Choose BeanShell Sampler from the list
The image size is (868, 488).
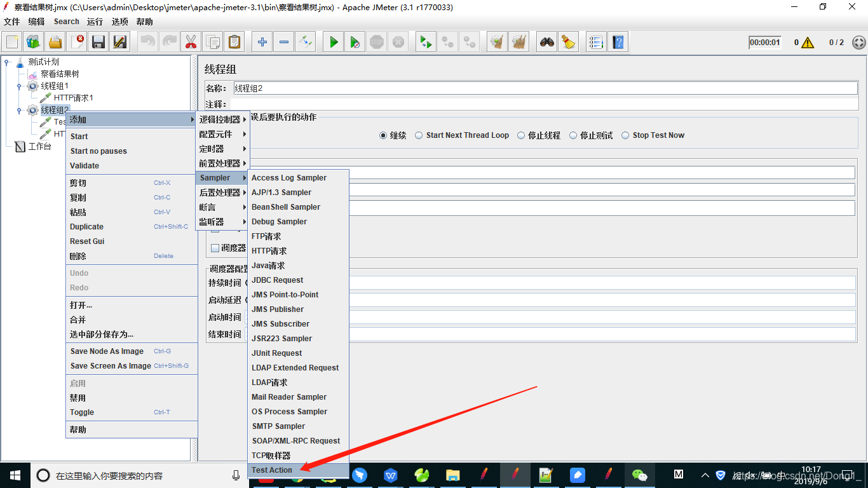coord(298,207)
